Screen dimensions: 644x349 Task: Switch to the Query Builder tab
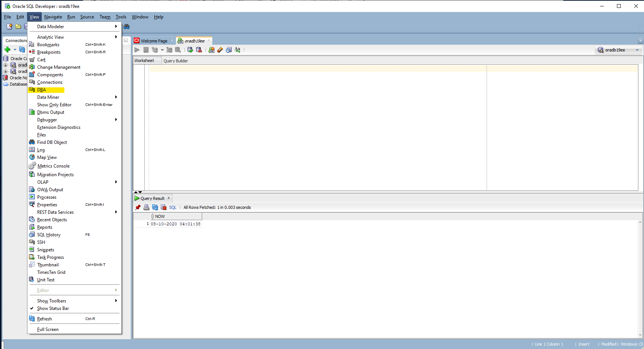(175, 60)
